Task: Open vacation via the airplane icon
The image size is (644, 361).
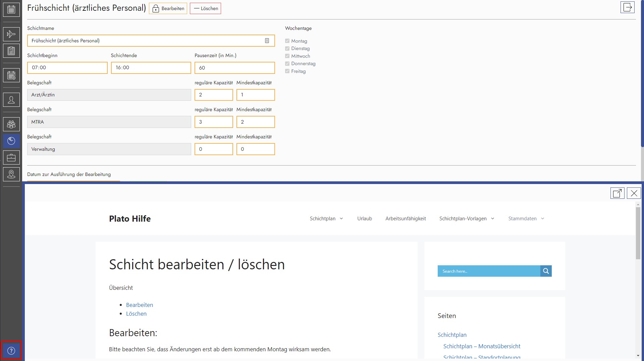Action: tap(11, 34)
